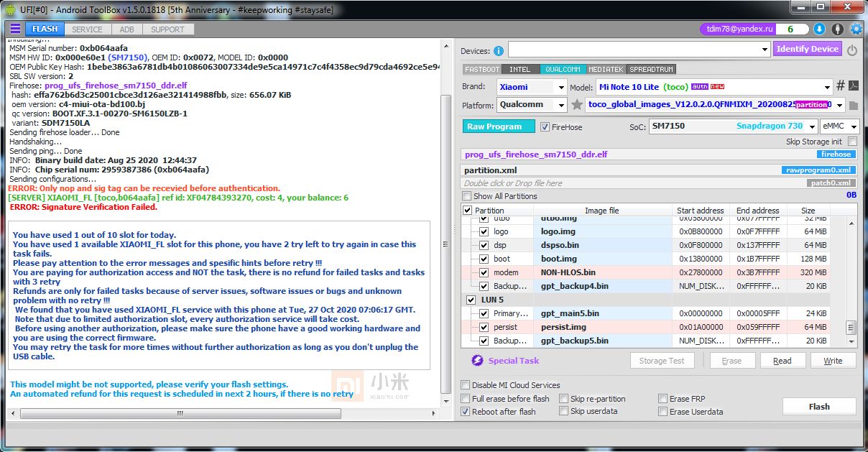Open the Devices dropdown list
Viewport: 868px width, 452px height.
[x=765, y=50]
